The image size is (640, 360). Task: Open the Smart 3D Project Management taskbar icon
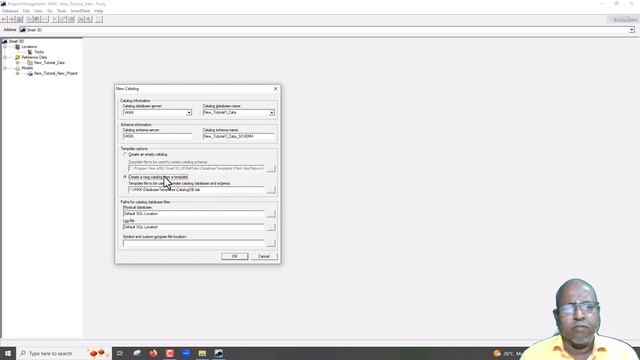click(219, 353)
